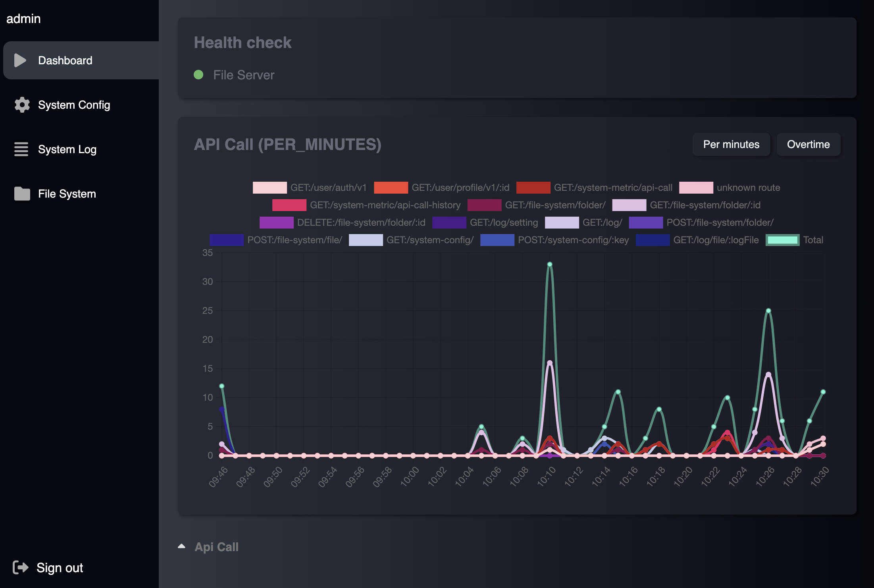Click the Total peak point at 10:10
874x588 pixels.
[x=550, y=264]
